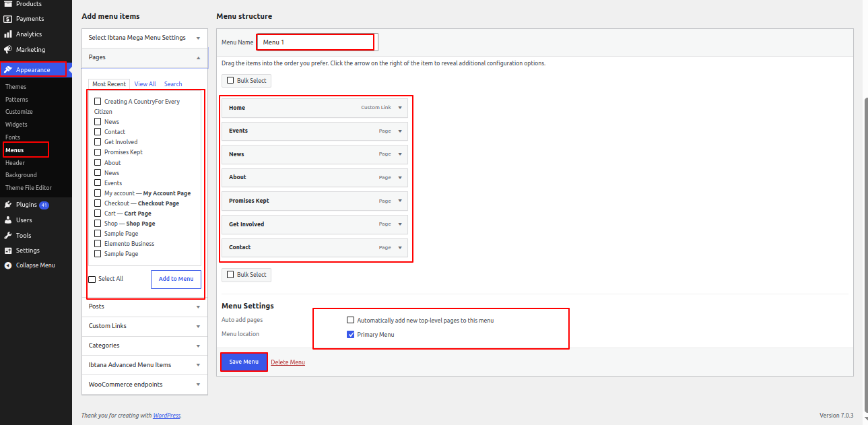
Task: Click the Checkout — Checkout Page label
Action: pos(141,203)
